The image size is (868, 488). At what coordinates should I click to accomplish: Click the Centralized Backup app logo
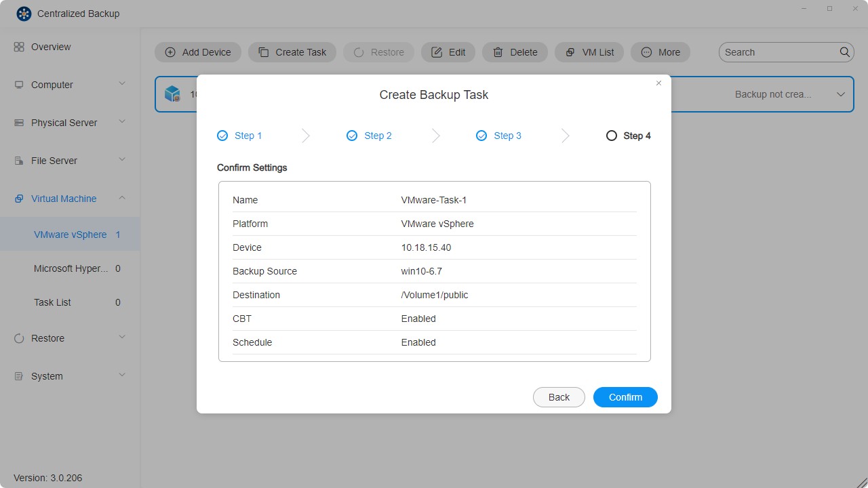tap(24, 14)
